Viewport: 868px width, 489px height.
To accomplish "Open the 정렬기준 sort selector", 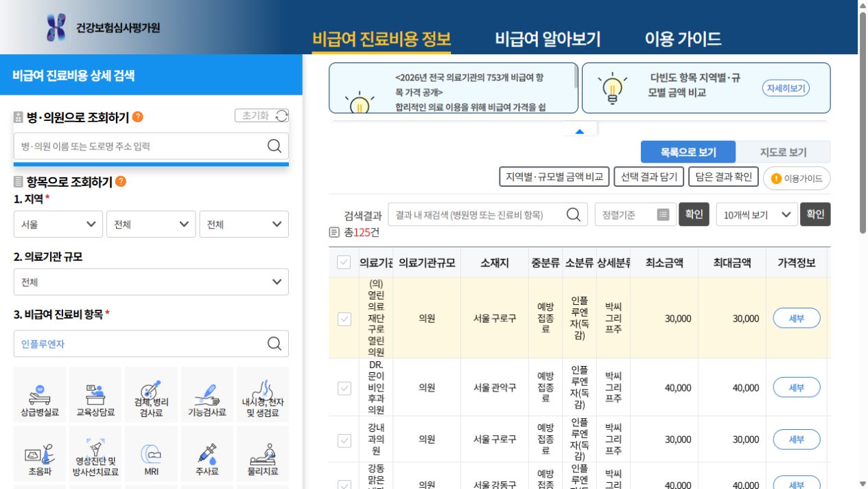I will pos(635,214).
